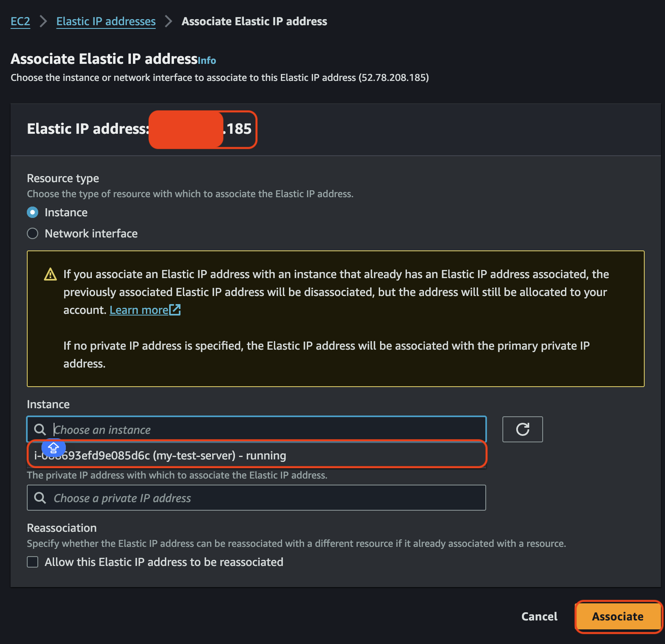665x644 pixels.
Task: Open the Info link beside the page title
Action: pyautogui.click(x=207, y=61)
